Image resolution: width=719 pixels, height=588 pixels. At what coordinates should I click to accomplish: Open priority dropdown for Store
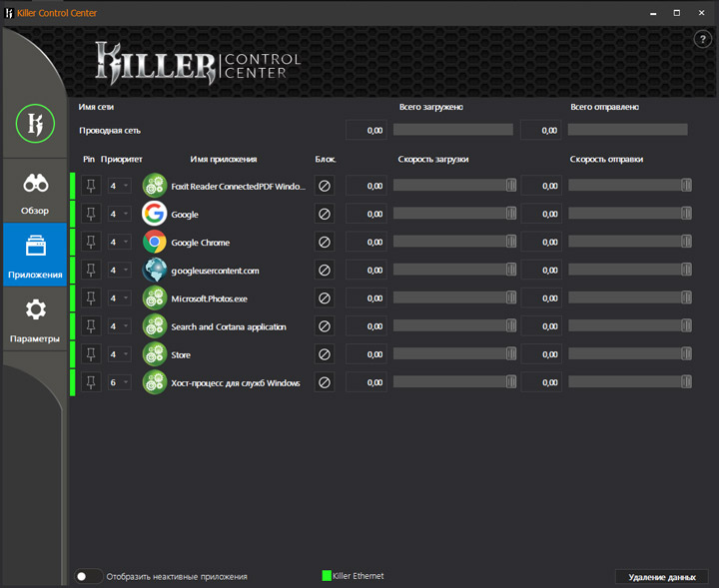pos(119,354)
